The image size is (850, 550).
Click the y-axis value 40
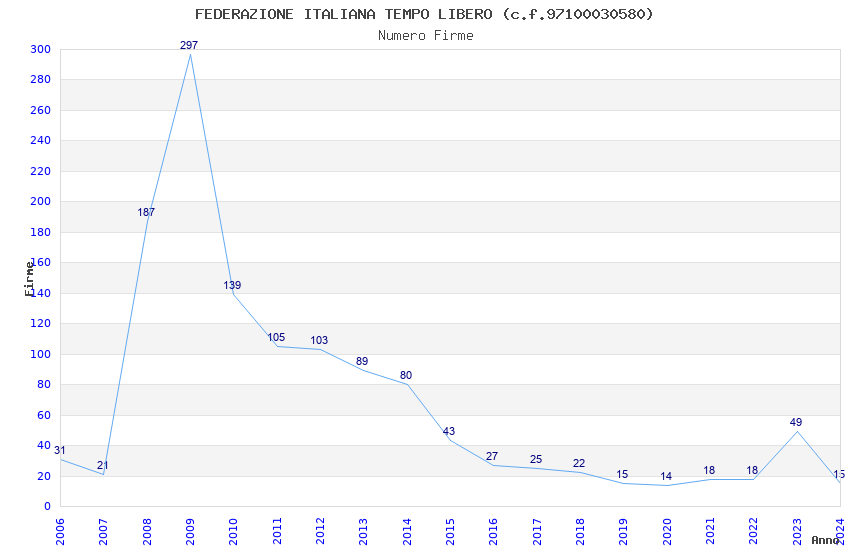44,445
